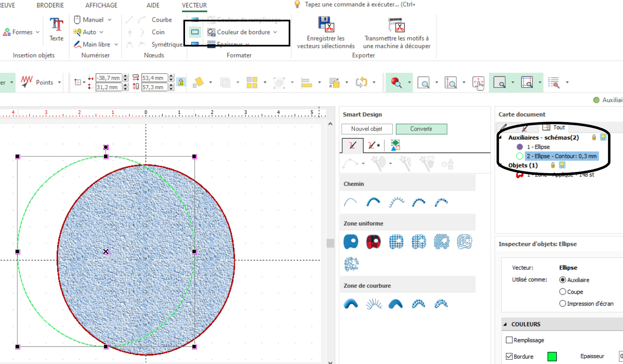This screenshot has width=623, height=364.
Task: Select the Texte tool in ribbon
Action: click(x=56, y=29)
